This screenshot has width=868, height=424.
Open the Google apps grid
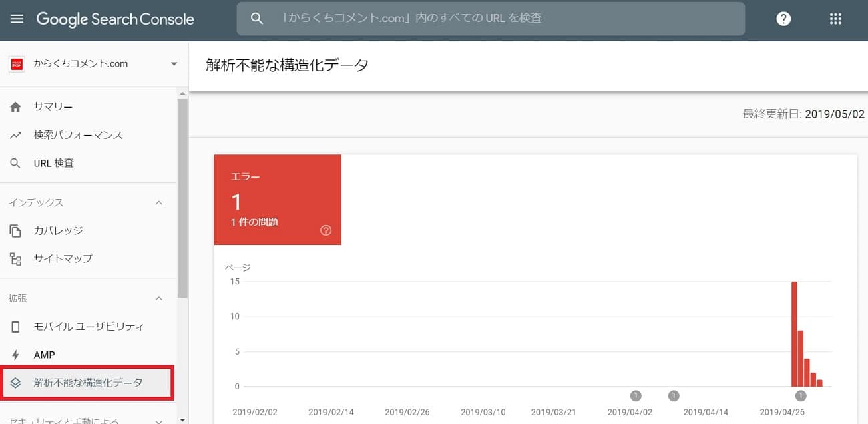(835, 19)
